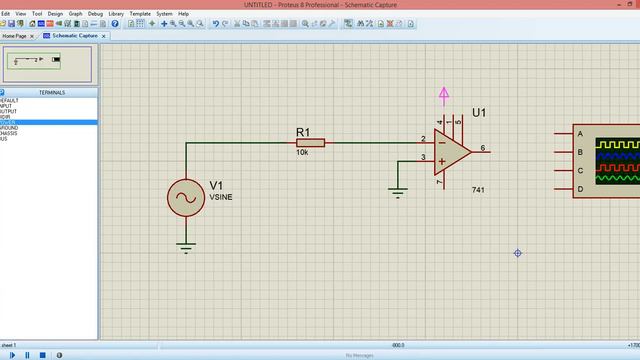640x360 pixels.
Task: Select BUS terminal in the list
Action: (4, 139)
